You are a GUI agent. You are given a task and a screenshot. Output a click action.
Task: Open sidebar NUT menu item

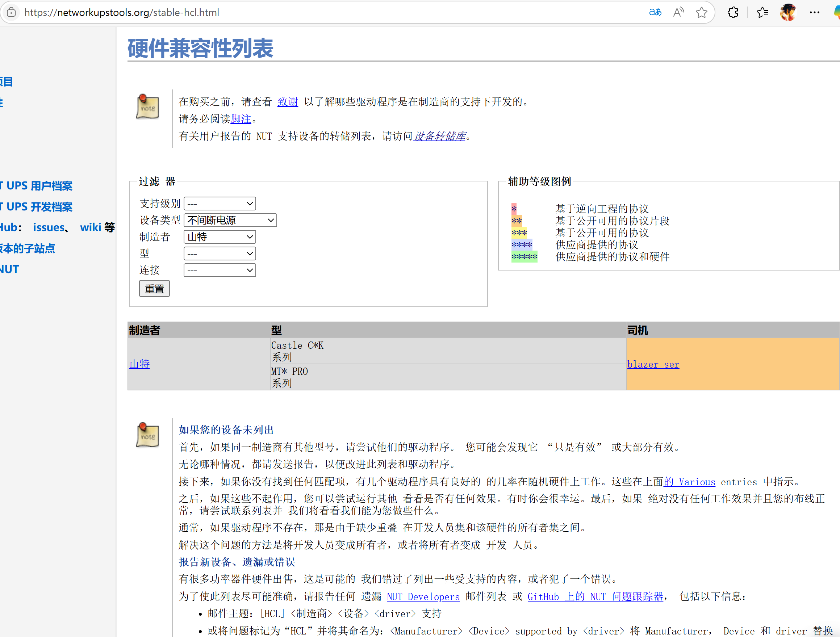(9, 269)
